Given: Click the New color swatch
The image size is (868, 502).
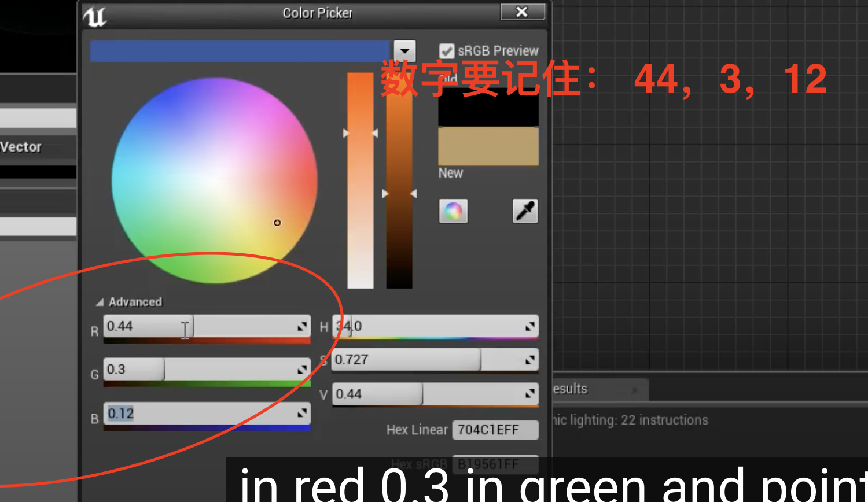Looking at the screenshot, I should tap(488, 146).
